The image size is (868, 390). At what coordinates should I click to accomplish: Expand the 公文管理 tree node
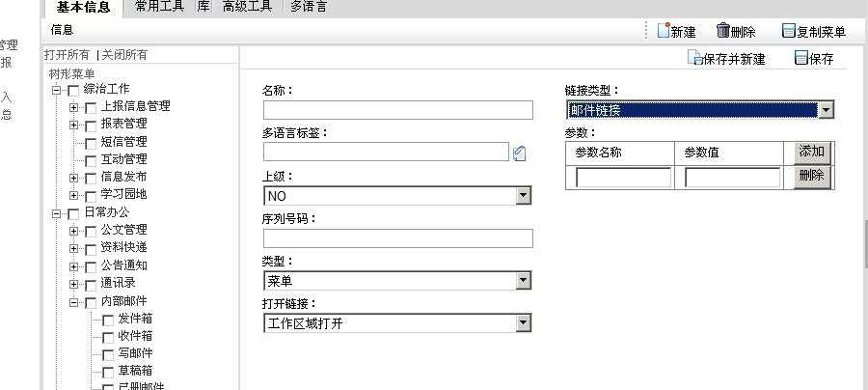(73, 231)
